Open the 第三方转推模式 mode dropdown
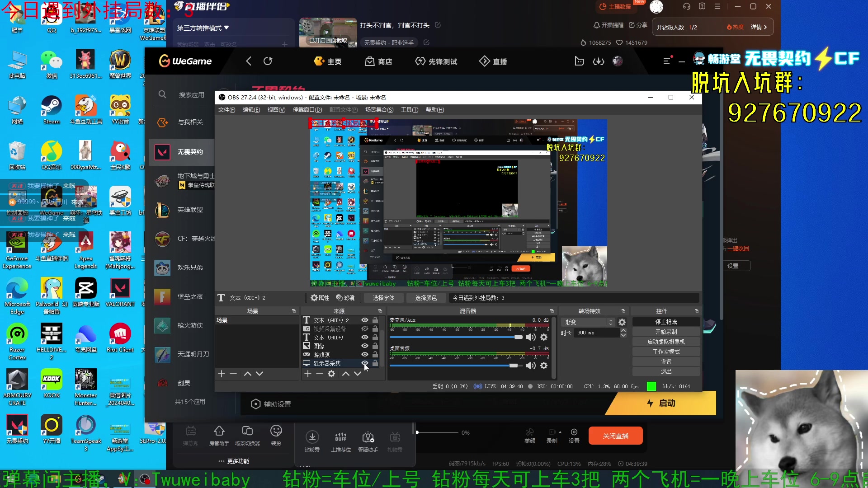 pos(203,28)
